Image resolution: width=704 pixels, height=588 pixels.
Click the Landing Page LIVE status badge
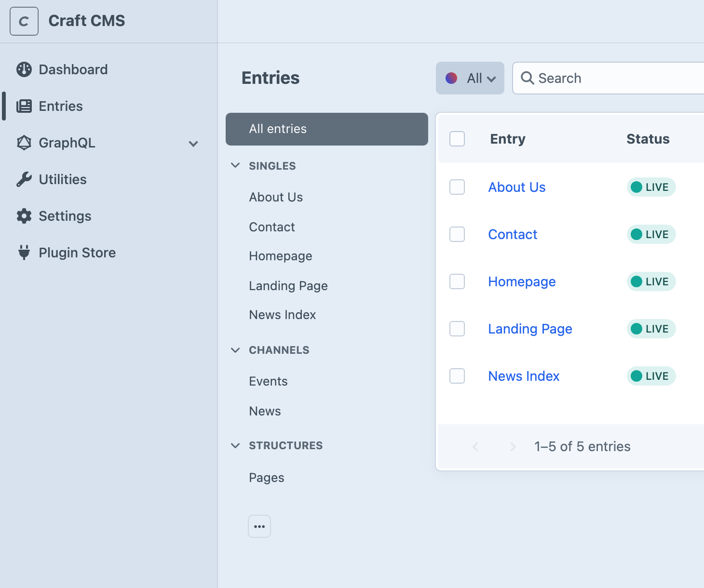point(651,329)
